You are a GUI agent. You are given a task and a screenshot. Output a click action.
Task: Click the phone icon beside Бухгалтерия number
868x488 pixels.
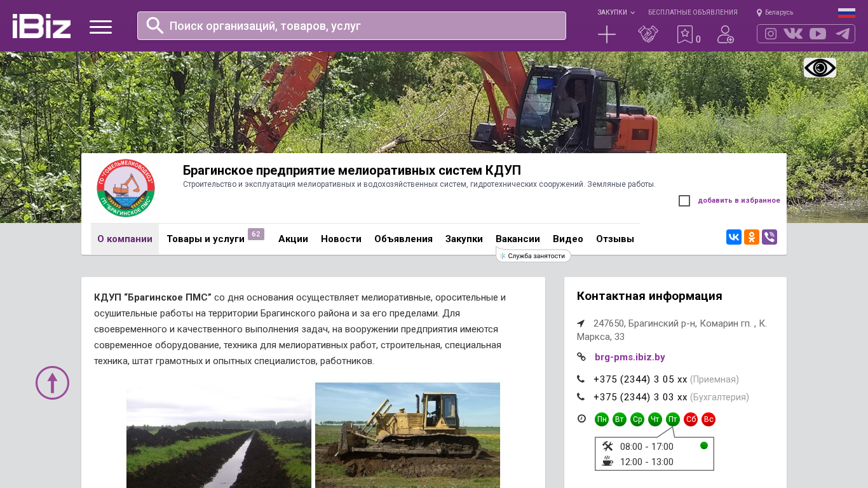(581, 397)
